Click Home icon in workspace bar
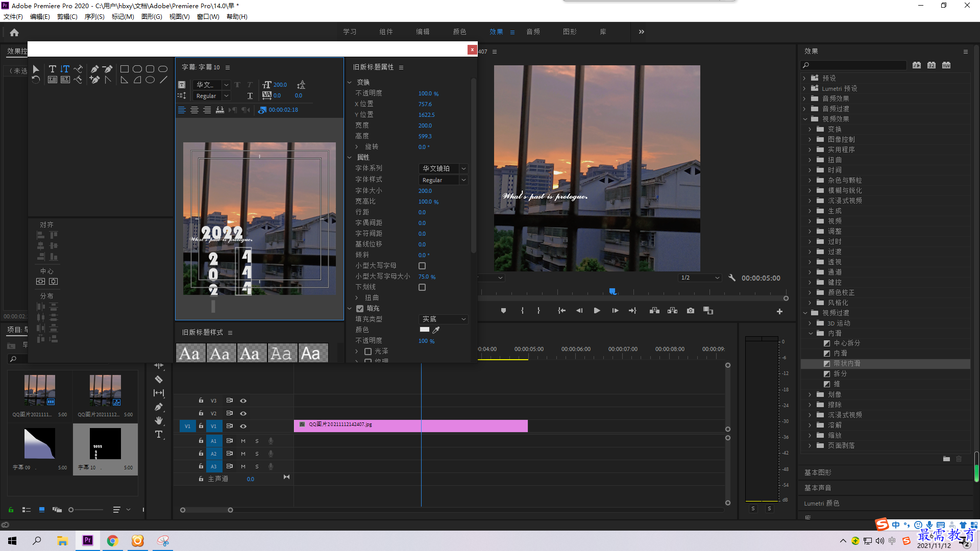This screenshot has height=551, width=980. (x=14, y=32)
